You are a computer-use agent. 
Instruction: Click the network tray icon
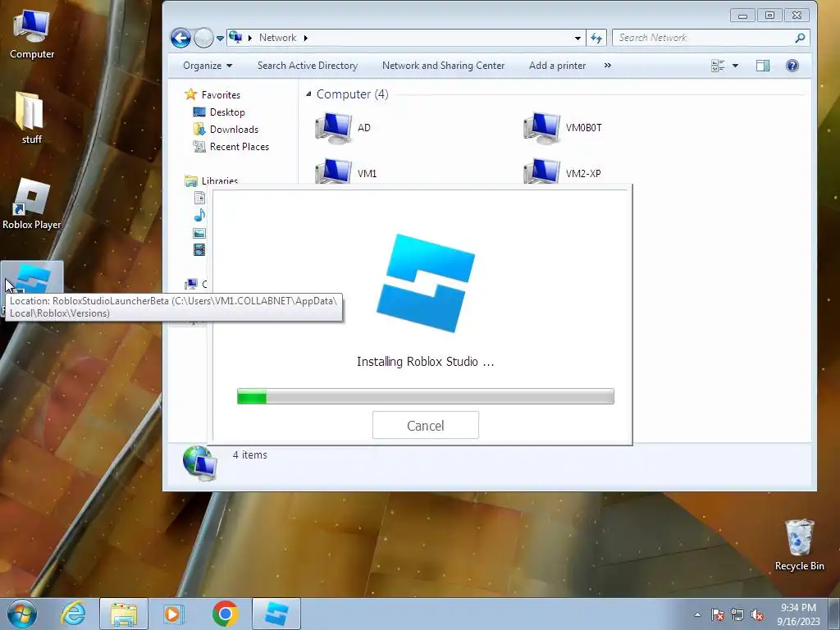click(x=737, y=614)
